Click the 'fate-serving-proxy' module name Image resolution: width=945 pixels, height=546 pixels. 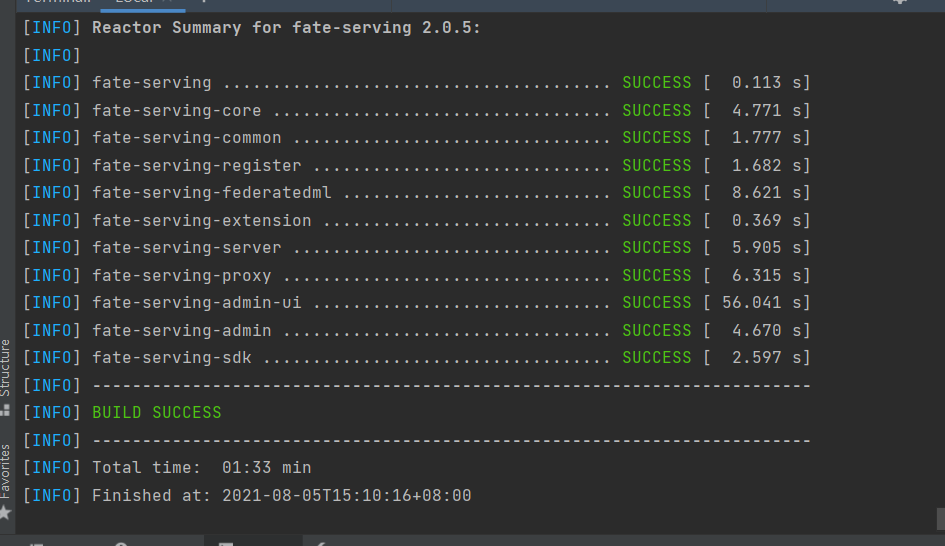pos(181,275)
